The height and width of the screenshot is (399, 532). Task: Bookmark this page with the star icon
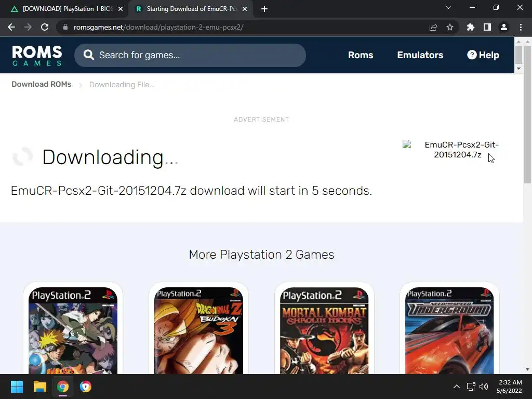450,27
